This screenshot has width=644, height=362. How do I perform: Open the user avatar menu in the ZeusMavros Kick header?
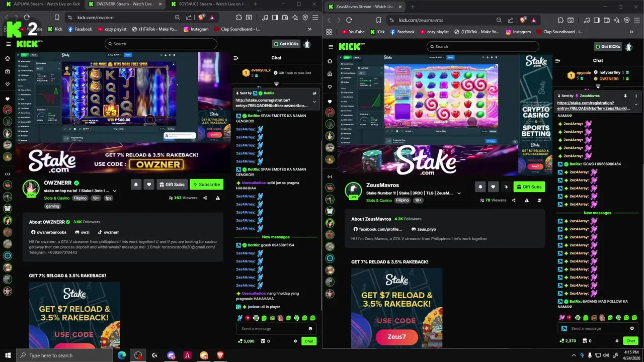click(x=629, y=47)
